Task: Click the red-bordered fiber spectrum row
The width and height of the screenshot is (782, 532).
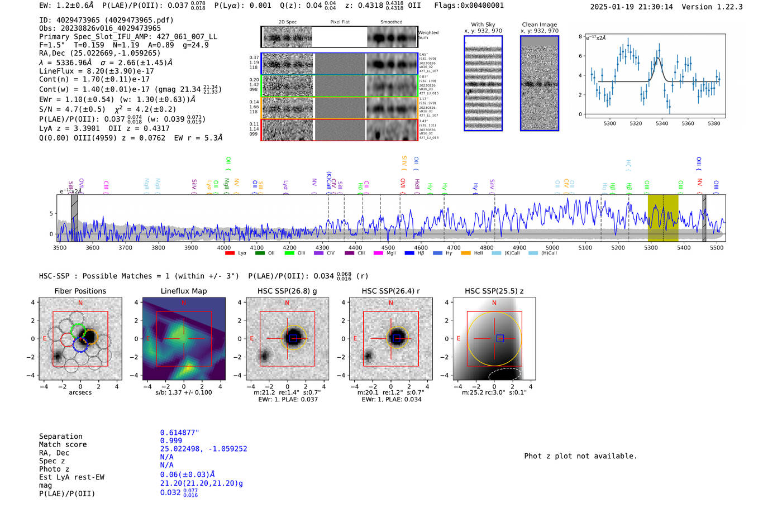Action: [x=339, y=130]
